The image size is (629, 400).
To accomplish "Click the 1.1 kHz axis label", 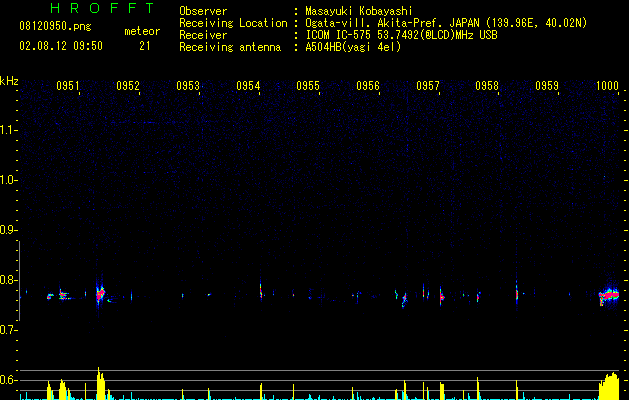I will click(8, 130).
